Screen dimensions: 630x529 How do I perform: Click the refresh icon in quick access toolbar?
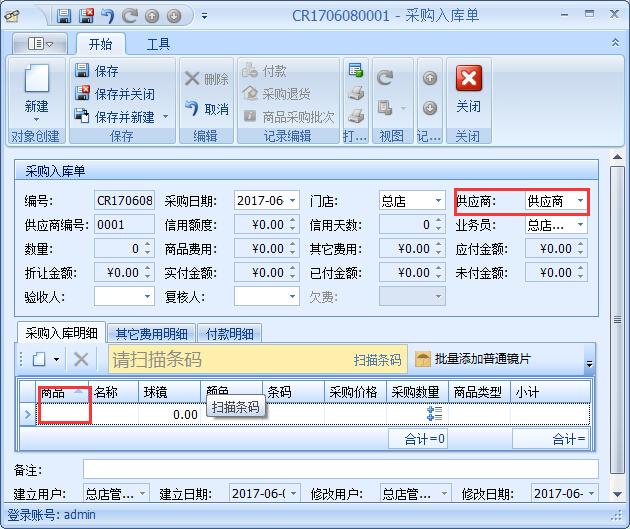click(130, 16)
